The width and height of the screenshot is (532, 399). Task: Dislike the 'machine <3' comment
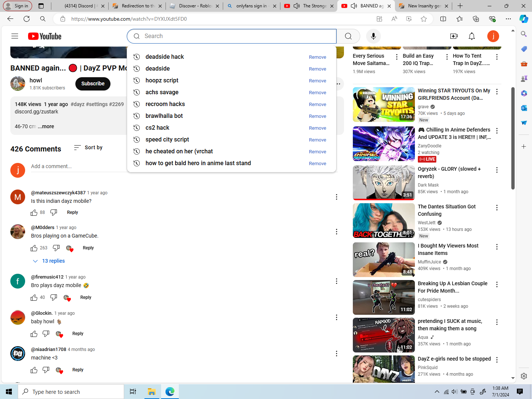[x=46, y=370]
